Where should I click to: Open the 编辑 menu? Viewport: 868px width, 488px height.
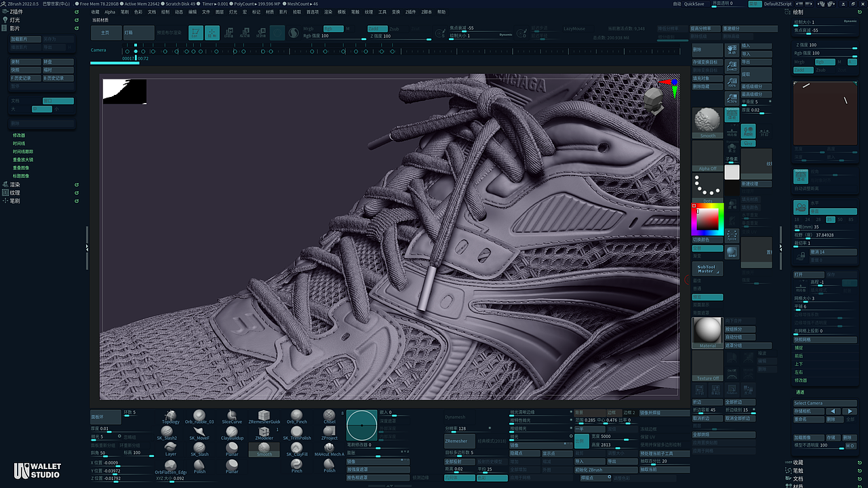193,12
